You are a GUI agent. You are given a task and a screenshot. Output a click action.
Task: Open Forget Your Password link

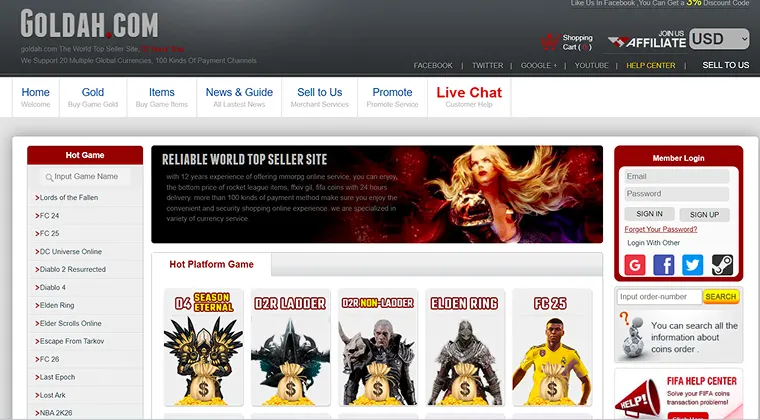click(661, 229)
